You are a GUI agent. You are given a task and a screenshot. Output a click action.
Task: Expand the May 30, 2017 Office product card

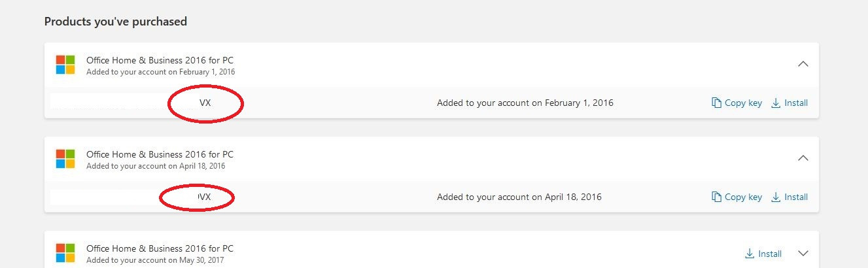click(804, 254)
